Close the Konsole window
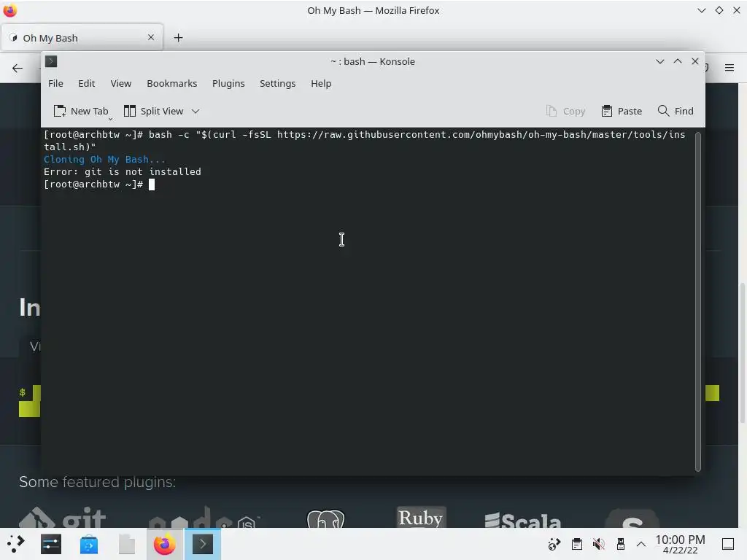Screen dimensions: 747x560 click(695, 61)
